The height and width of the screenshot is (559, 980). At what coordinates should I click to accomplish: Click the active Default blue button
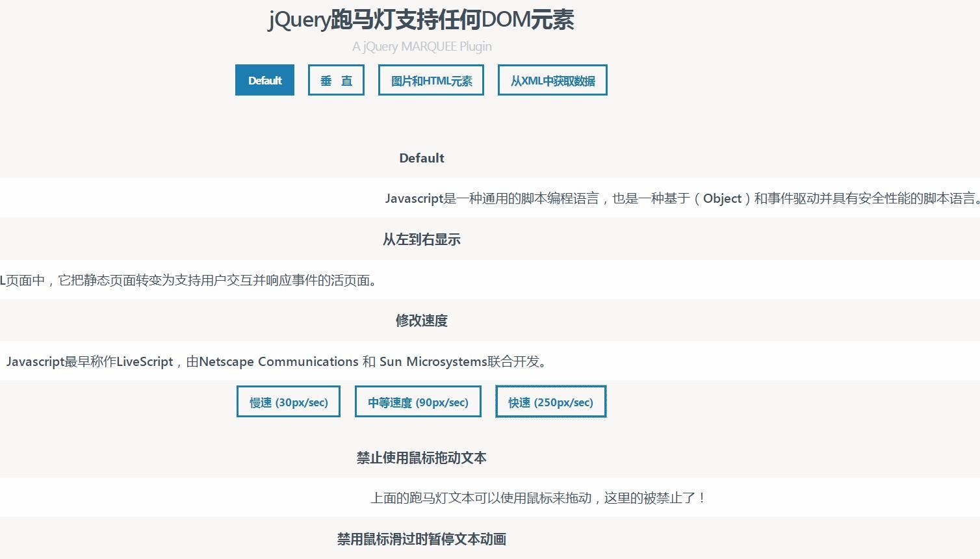tap(264, 80)
